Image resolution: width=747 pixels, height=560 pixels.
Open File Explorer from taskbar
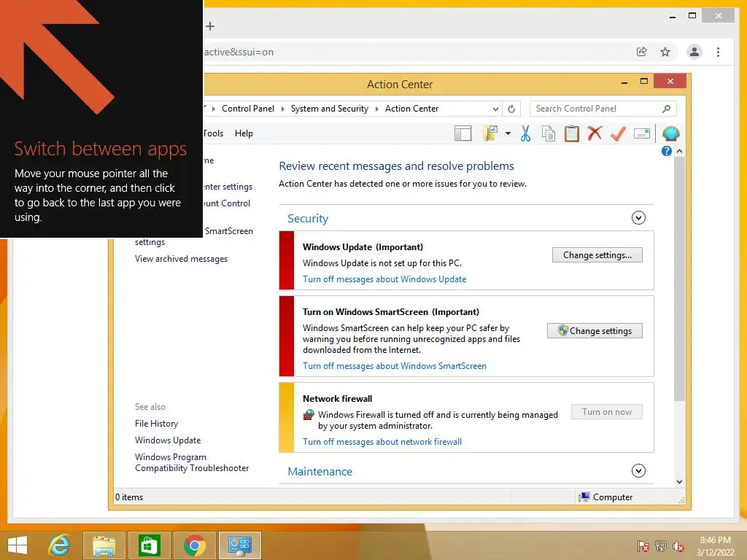(x=104, y=545)
